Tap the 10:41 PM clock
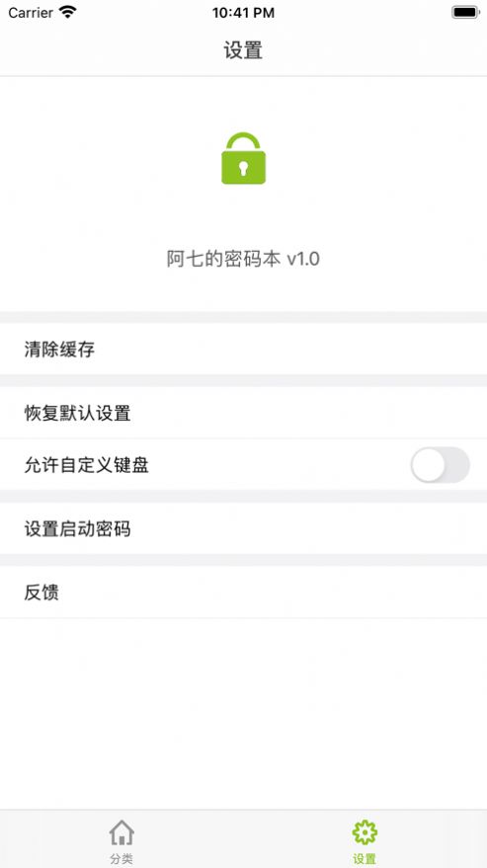487x868 pixels. tap(243, 13)
